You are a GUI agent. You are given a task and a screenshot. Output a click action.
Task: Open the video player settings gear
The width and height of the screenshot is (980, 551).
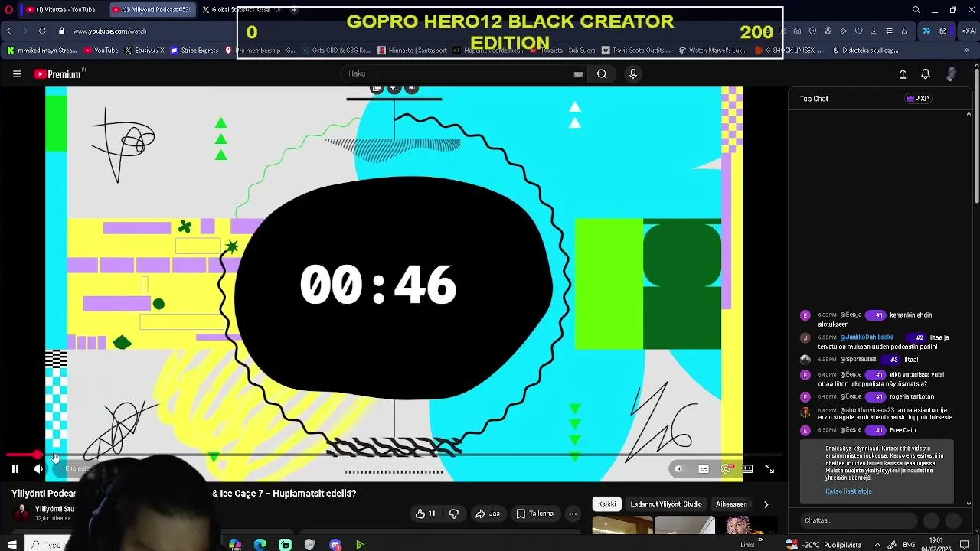[726, 469]
